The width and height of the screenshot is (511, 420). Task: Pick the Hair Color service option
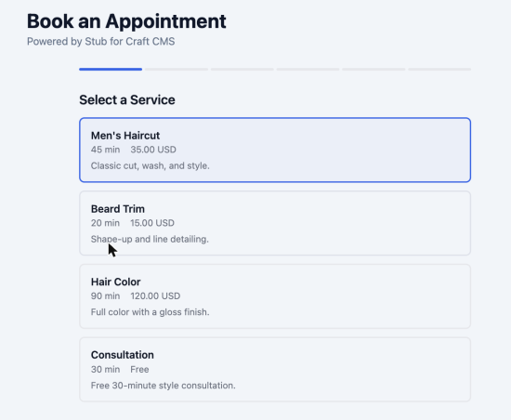pos(275,296)
